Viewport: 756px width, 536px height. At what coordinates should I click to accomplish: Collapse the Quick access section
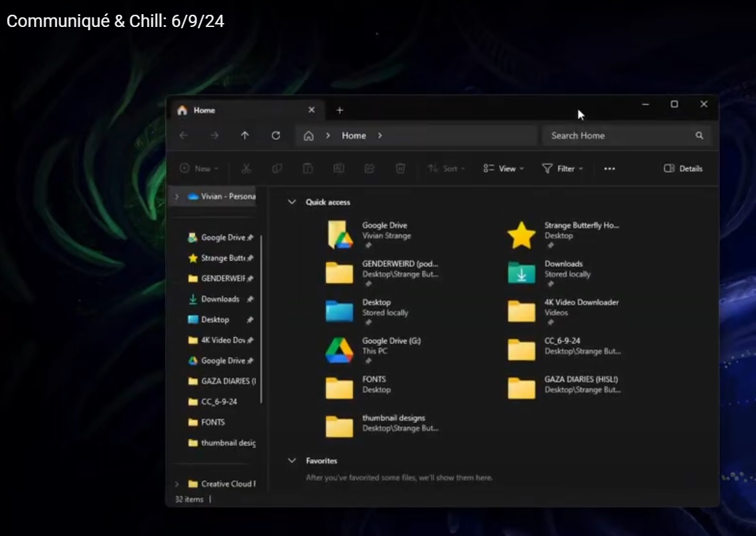point(292,202)
